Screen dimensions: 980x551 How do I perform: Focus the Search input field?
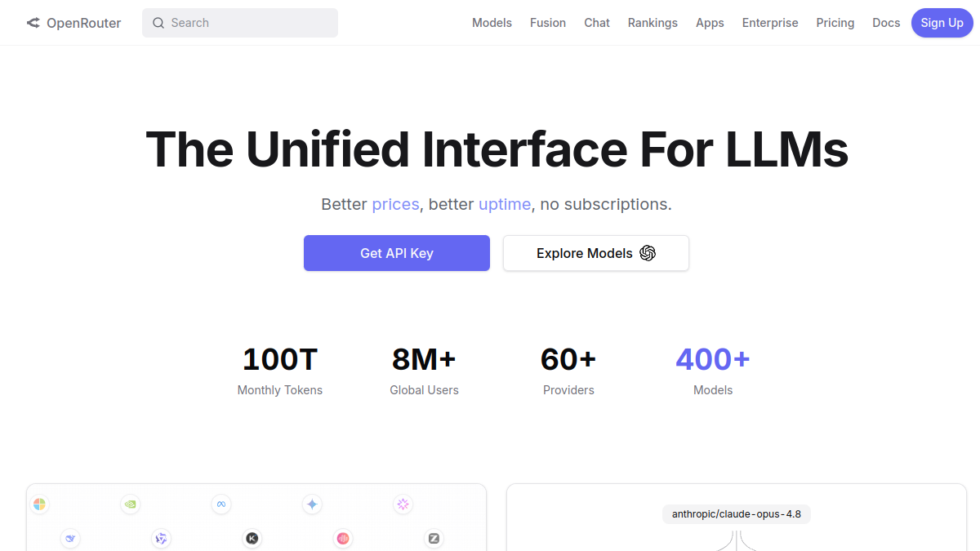240,23
